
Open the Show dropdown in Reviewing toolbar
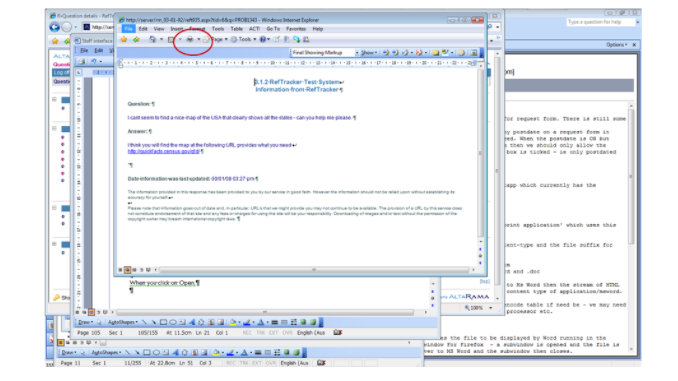point(369,52)
